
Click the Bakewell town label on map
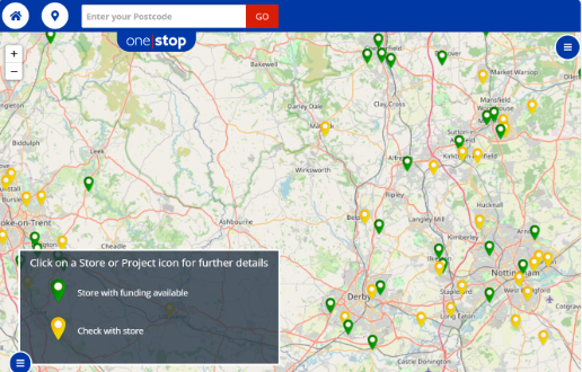(x=264, y=64)
